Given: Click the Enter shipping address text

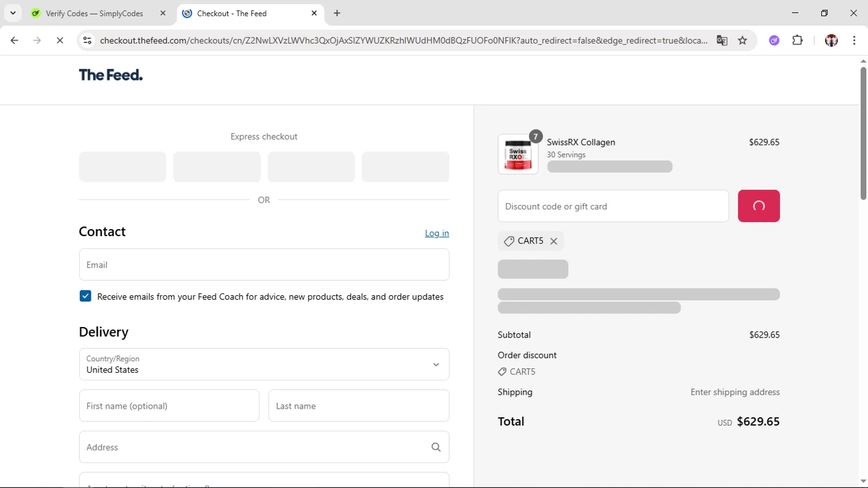Looking at the screenshot, I should 735,392.
